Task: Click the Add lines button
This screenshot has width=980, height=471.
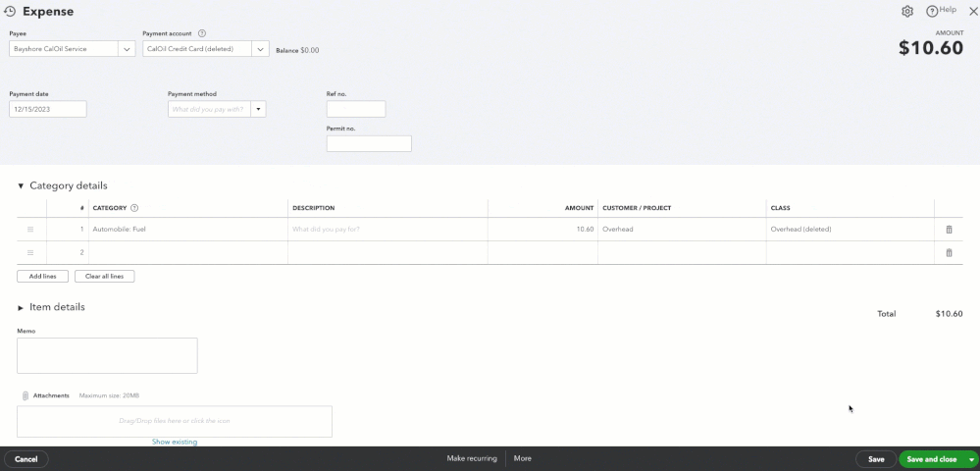Action: (x=42, y=276)
